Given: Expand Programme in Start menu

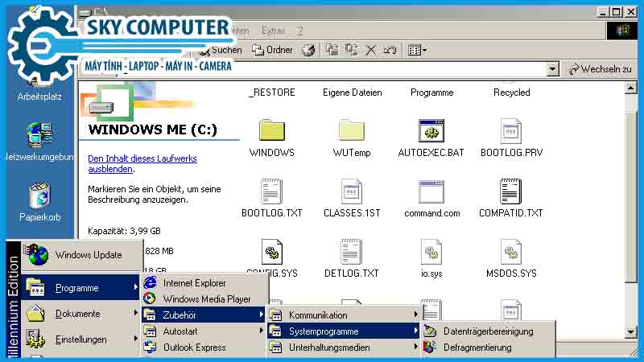Looking at the screenshot, I should click(x=81, y=288).
